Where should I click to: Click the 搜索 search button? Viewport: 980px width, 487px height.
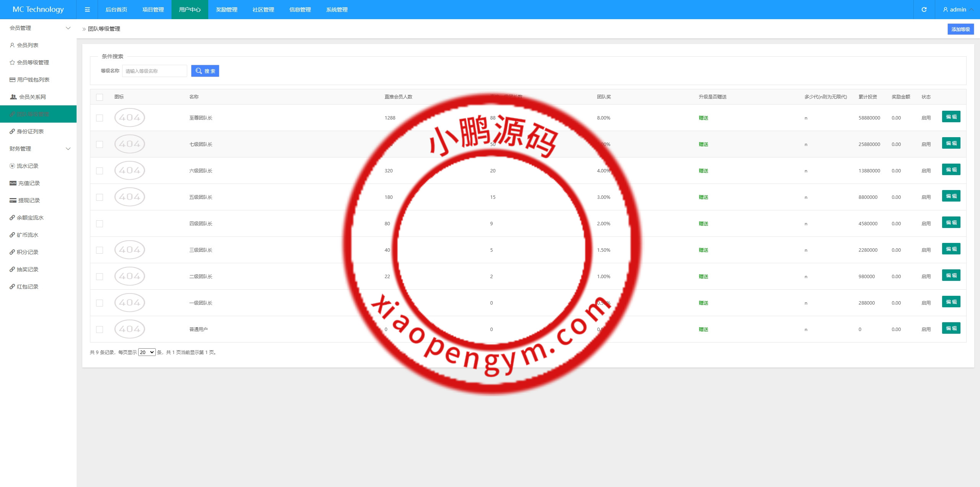coord(205,71)
